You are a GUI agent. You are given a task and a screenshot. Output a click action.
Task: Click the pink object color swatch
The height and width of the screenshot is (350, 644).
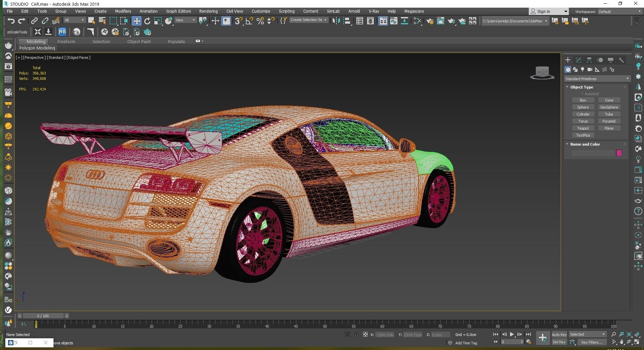[x=619, y=153]
